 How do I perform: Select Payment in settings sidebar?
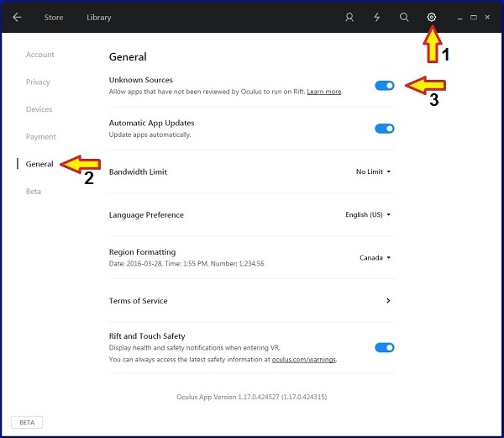coord(41,137)
